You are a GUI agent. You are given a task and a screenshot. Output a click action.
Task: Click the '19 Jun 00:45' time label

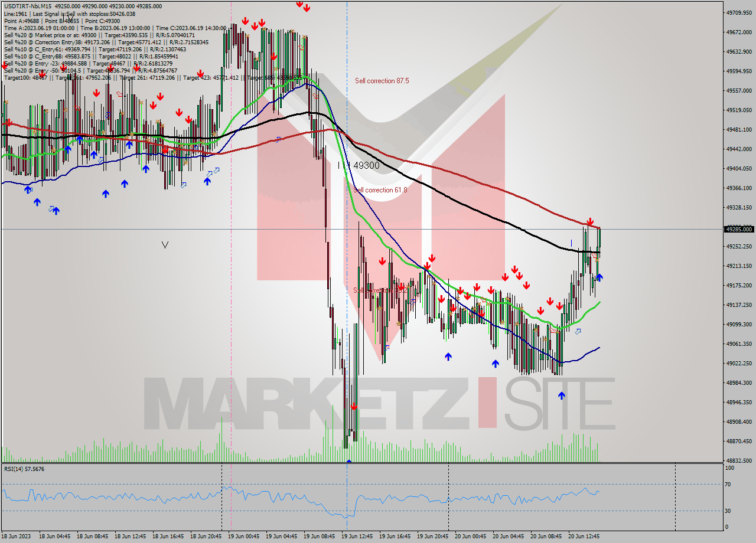coord(243,537)
